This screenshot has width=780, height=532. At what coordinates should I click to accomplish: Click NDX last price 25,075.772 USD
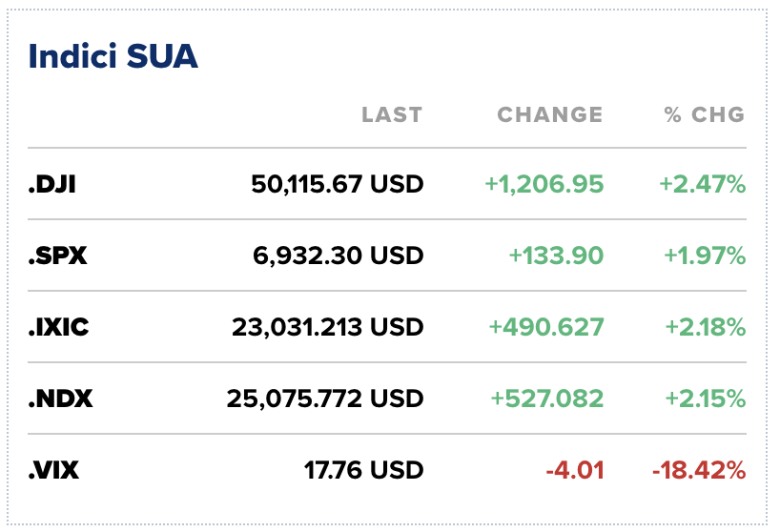(324, 399)
